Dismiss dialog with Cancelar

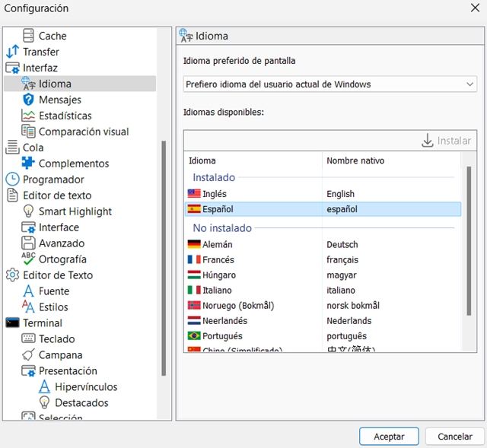click(x=455, y=437)
